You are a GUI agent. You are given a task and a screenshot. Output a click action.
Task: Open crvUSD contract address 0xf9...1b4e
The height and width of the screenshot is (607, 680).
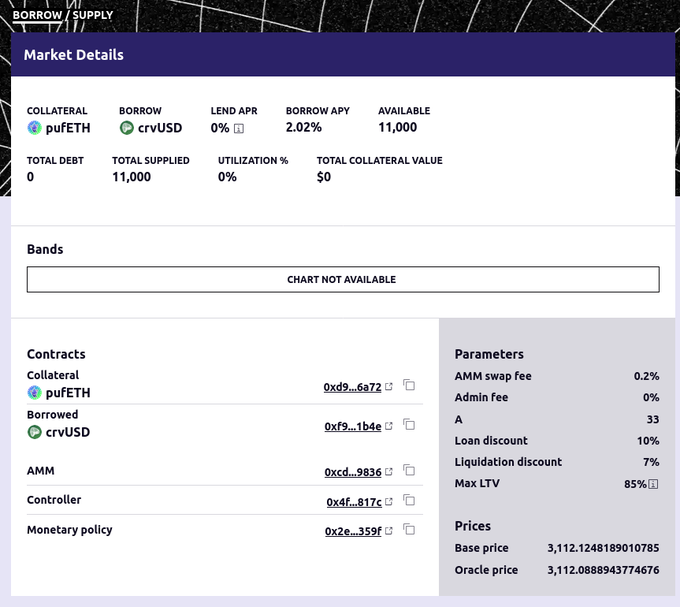pos(353,426)
